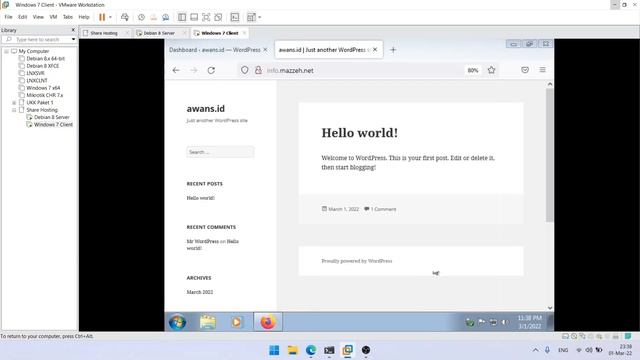Viewport: 640px width, 360px height.
Task: Toggle library sidebar view icon
Action: point(182,17)
